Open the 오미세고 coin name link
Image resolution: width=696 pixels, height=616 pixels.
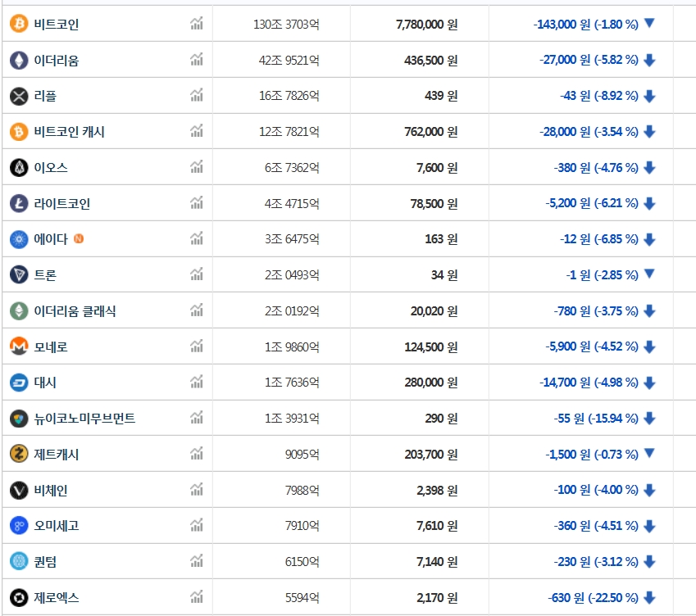coord(57,527)
